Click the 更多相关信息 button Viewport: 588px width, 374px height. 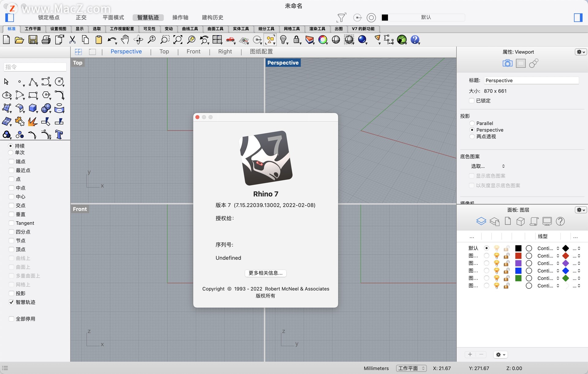[x=266, y=273]
